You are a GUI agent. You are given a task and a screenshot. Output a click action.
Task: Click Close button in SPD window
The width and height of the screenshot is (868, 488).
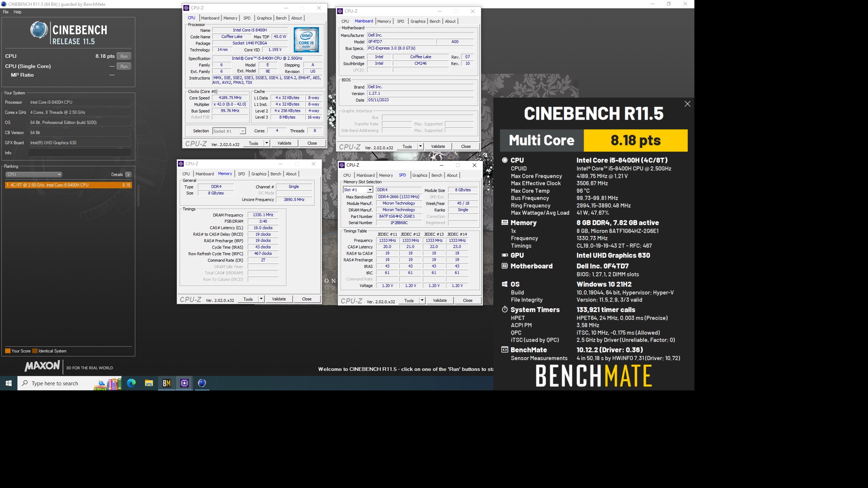click(x=468, y=300)
